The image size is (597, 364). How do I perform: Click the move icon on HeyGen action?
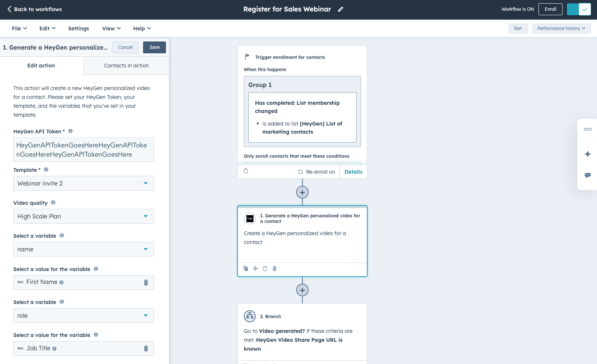click(255, 268)
